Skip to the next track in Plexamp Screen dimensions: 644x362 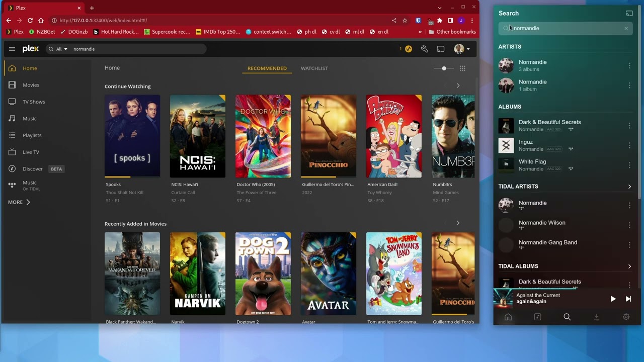628,299
